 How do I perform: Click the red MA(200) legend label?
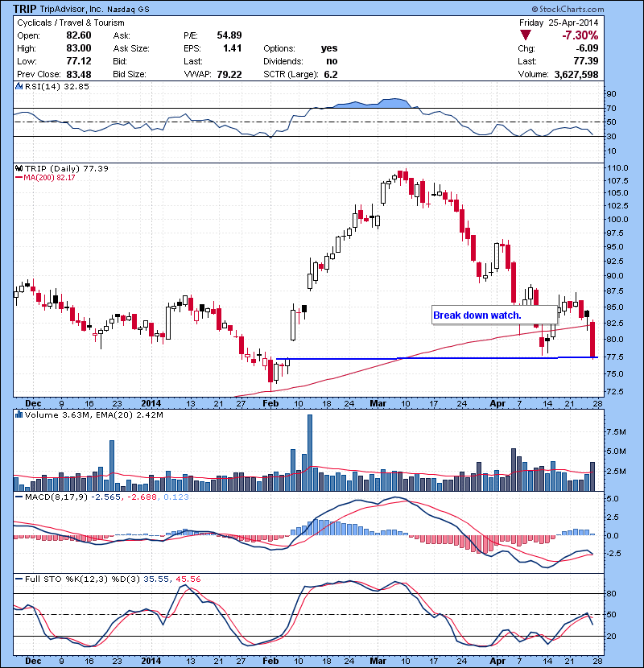tap(50, 177)
